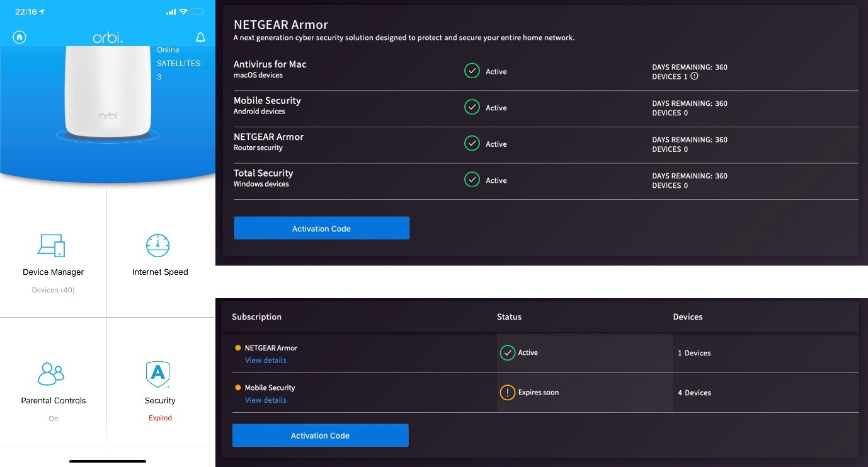Click the '4 Devices' cell
This screenshot has width=868, height=467.
(x=694, y=393)
